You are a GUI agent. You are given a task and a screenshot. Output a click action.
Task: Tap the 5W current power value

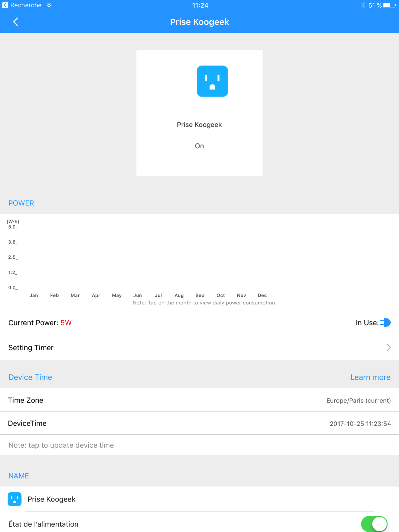click(x=66, y=323)
